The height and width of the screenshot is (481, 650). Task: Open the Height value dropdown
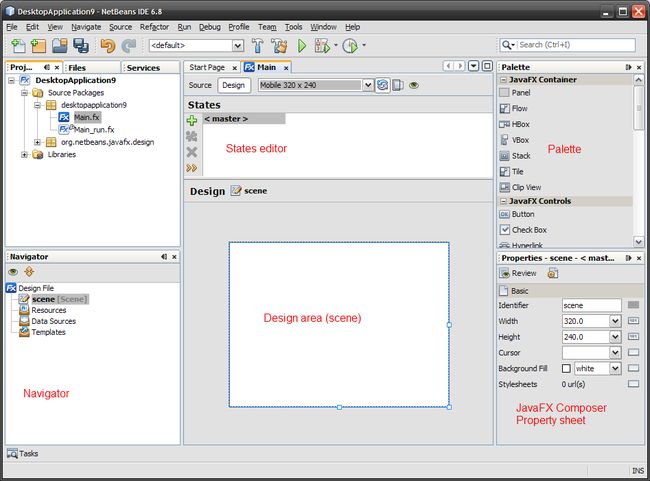click(615, 337)
